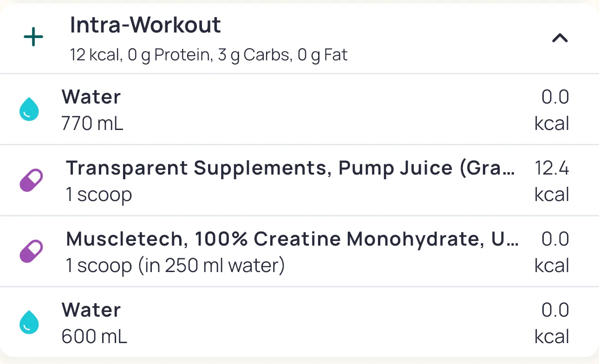Click the 1 scoop (in 250 ml water) serving
The height and width of the screenshot is (364, 599).
(175, 266)
